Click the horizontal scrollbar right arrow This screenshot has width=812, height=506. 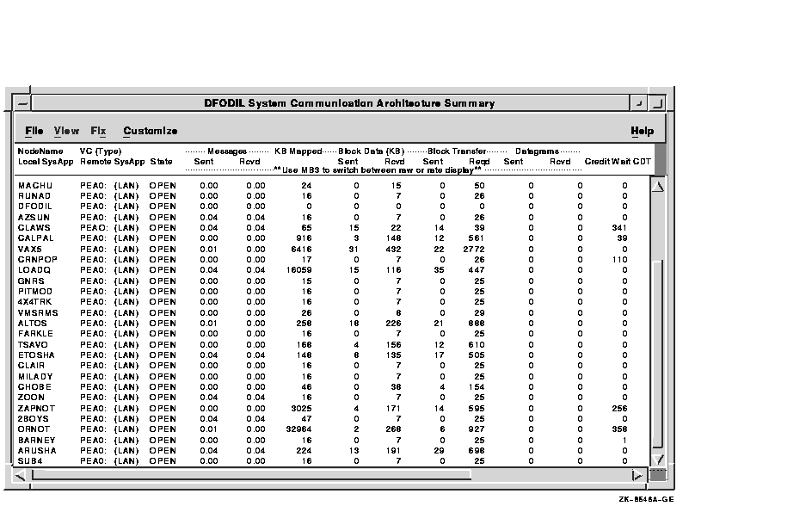[637, 475]
